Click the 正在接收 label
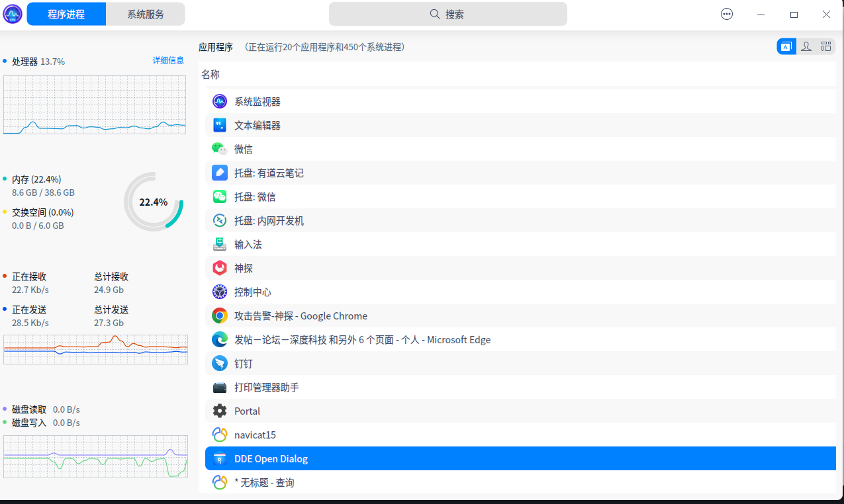The height and width of the screenshot is (504, 844). 29,276
